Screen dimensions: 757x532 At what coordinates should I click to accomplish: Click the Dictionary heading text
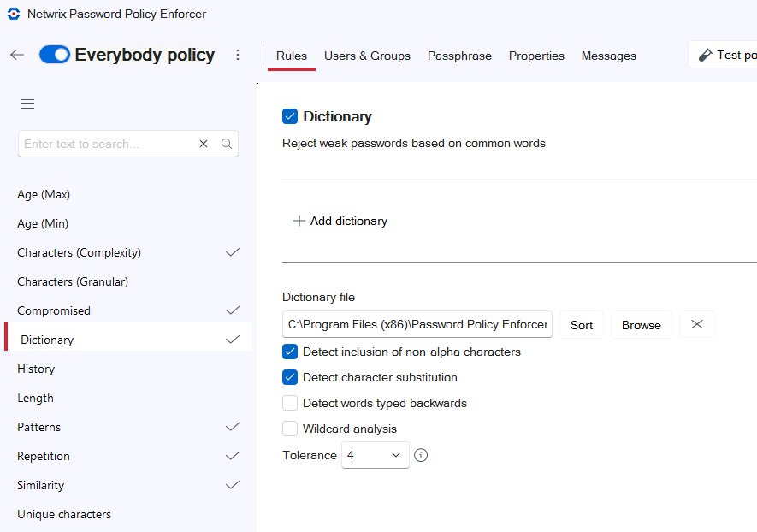pos(338,116)
